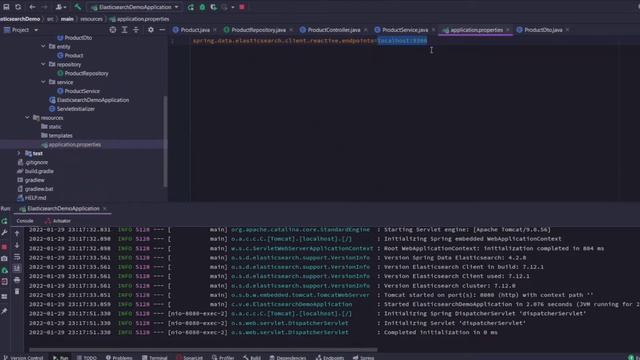Screen dimensions: 640x360
Task: Click the resources breadcrumb in navigation bar
Action: (x=91, y=19)
